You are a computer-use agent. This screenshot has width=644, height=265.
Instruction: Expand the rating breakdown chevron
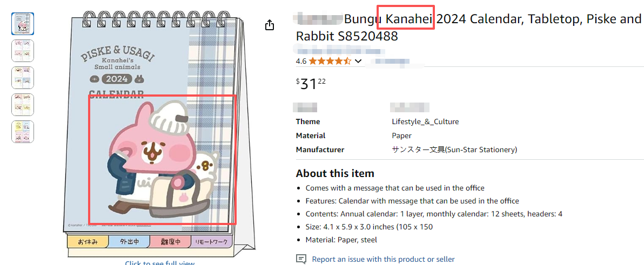(358, 61)
